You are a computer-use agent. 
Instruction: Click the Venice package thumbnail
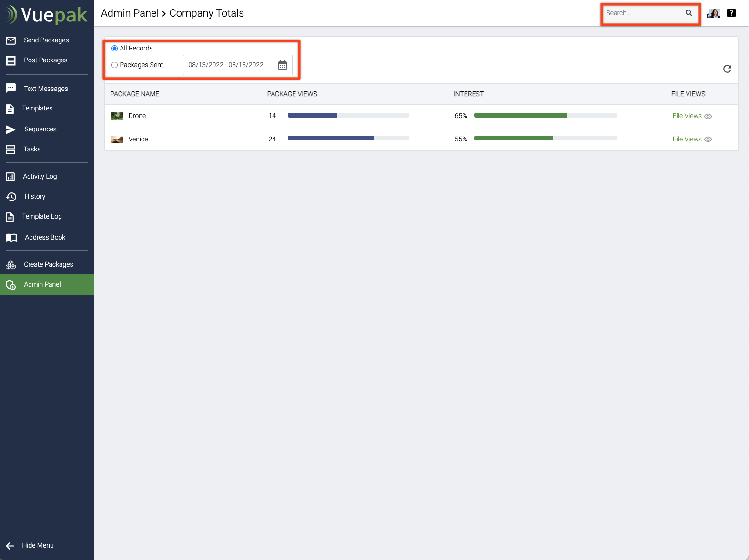117,140
